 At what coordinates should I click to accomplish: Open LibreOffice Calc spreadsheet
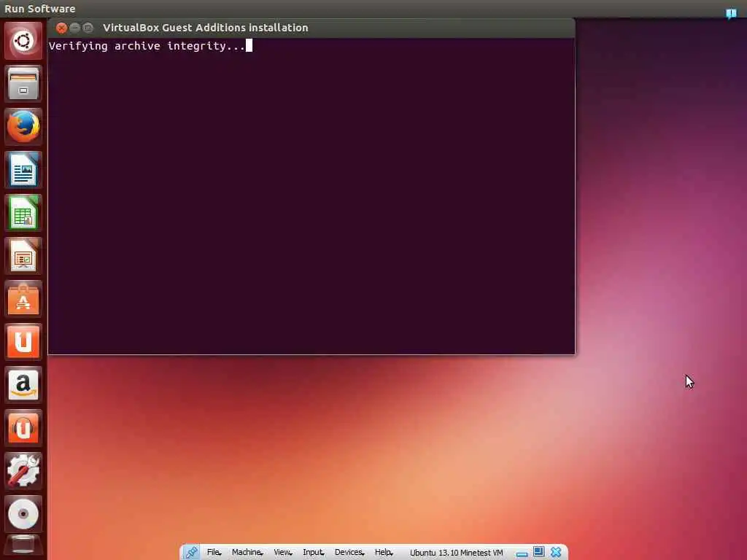(x=23, y=213)
